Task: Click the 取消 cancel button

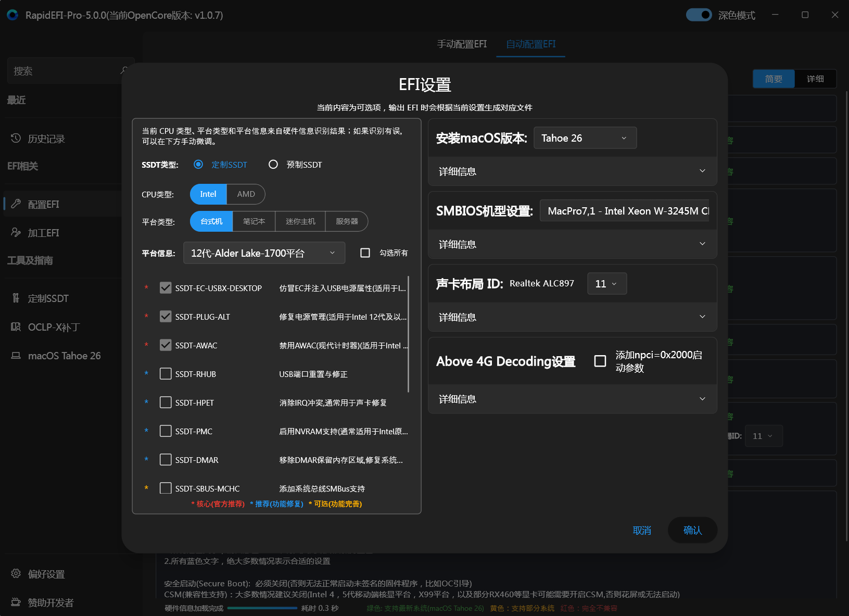Action: pos(642,530)
